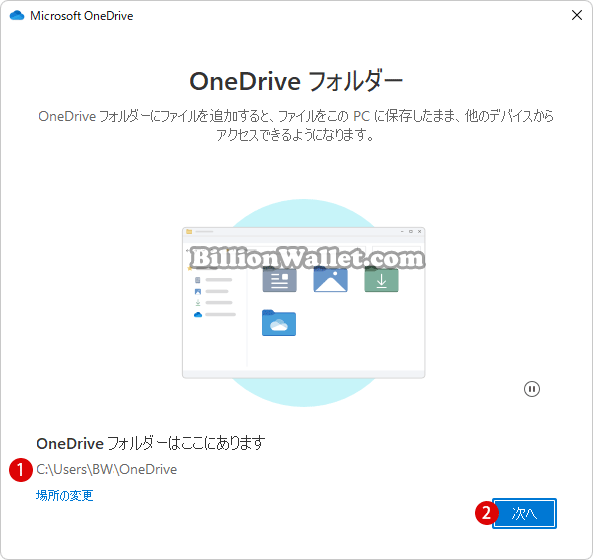Click the illustrated window's tiny maximize square
593x560 pixels.
coord(411,231)
